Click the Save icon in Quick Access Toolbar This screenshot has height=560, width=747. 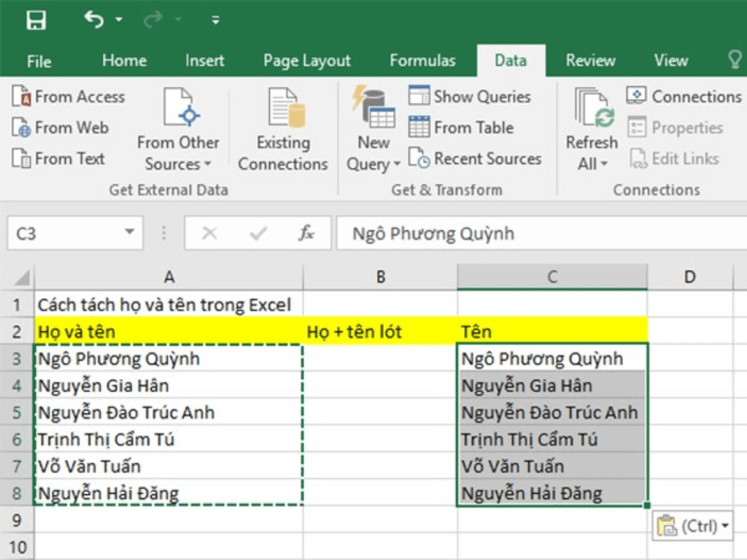[36, 20]
